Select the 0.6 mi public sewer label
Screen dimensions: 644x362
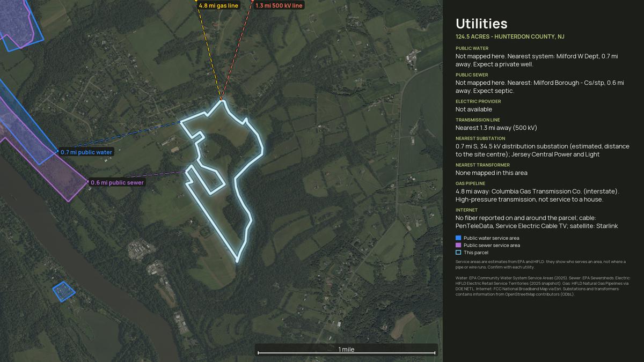click(117, 182)
